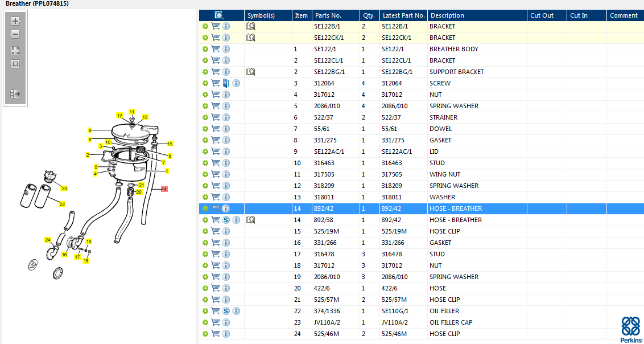The image size is (644, 344).
Task: Click the Cut In column header
Action: coord(587,15)
